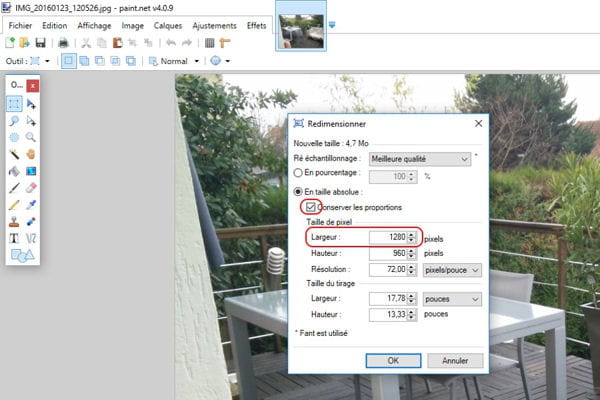Click the Copy toolbar icon

click(x=102, y=42)
